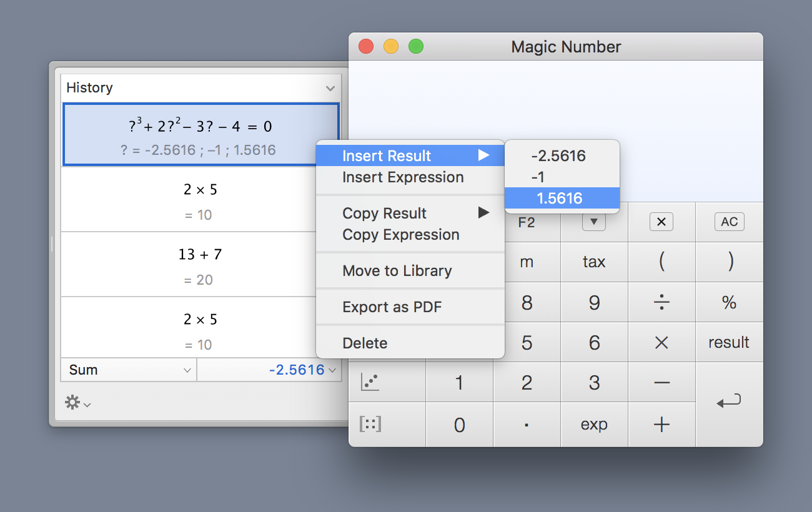
Task: Open the Sum function dropdown
Action: tap(129, 370)
